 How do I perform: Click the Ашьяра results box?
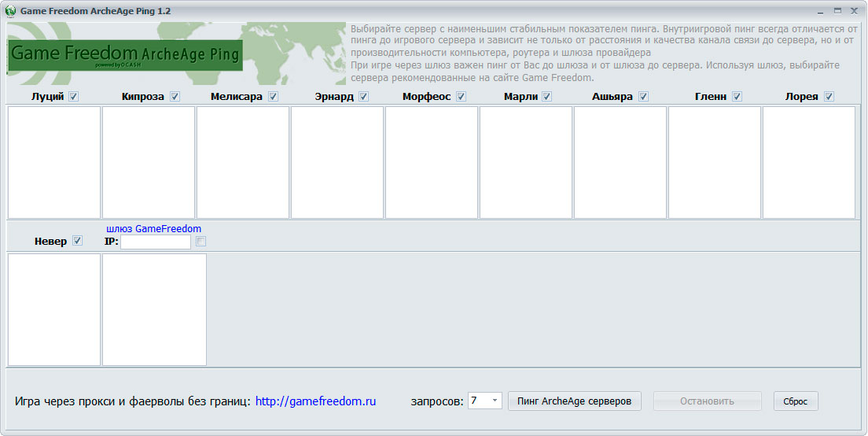[620, 162]
